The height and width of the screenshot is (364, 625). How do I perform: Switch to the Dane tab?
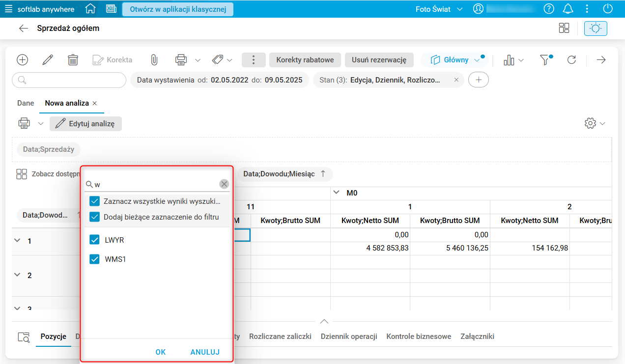point(26,103)
